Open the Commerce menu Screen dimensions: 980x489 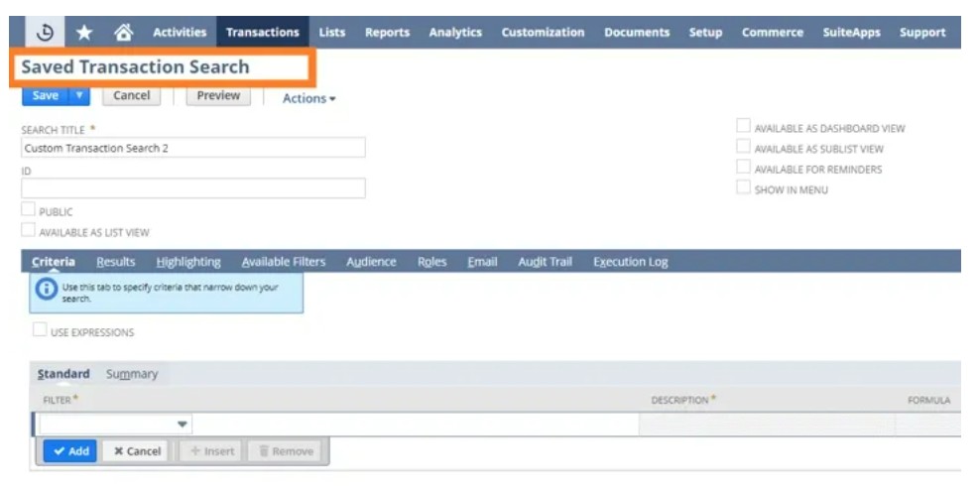pyautogui.click(x=773, y=33)
